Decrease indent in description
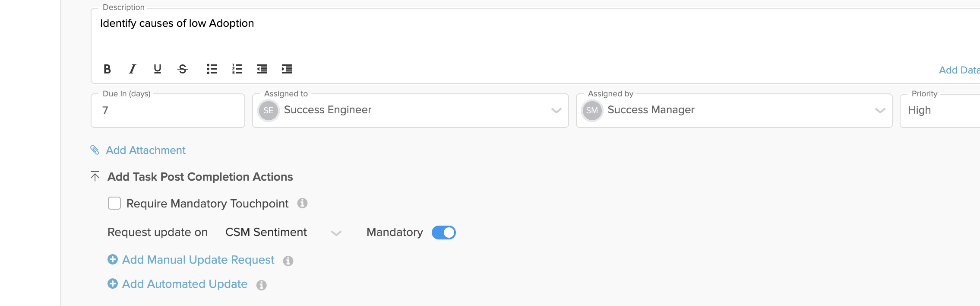Image resolution: width=980 pixels, height=306 pixels. coord(262,69)
